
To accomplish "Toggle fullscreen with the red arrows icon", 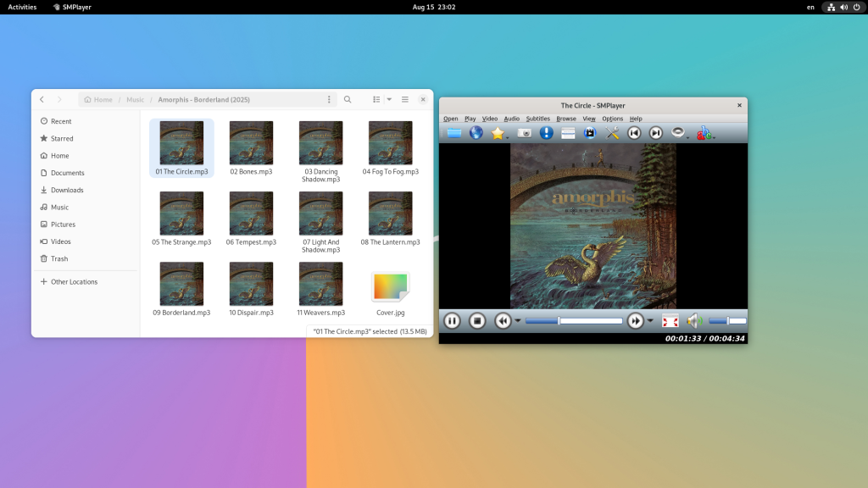I will point(670,321).
